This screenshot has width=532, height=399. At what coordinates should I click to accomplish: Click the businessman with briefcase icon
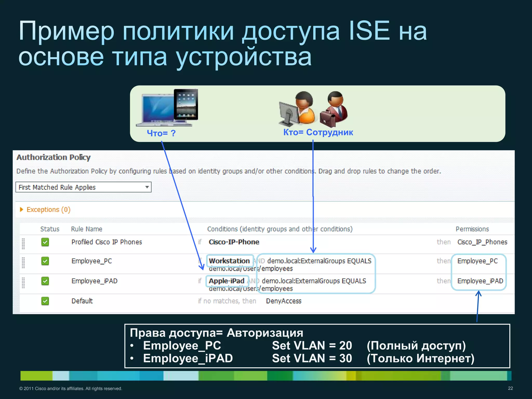pos(334,109)
